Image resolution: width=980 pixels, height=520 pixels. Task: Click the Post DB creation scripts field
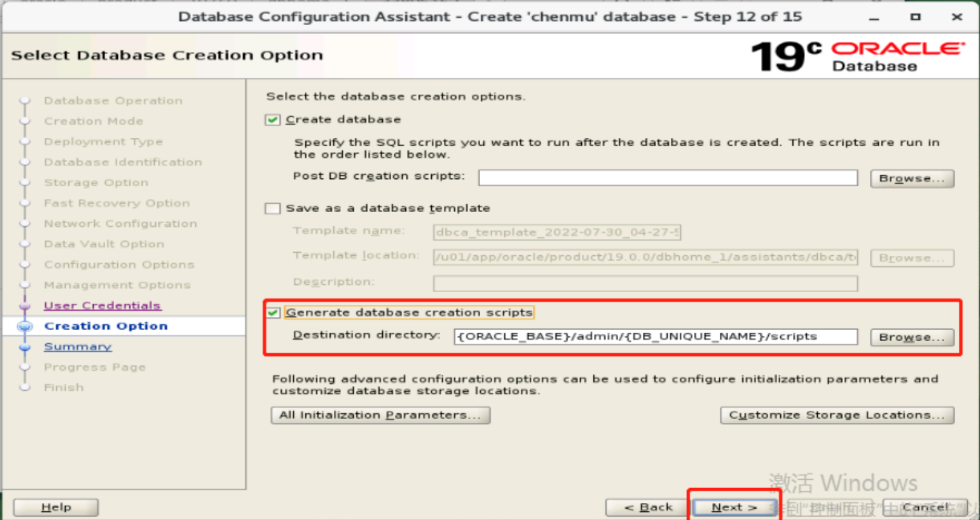tap(668, 178)
